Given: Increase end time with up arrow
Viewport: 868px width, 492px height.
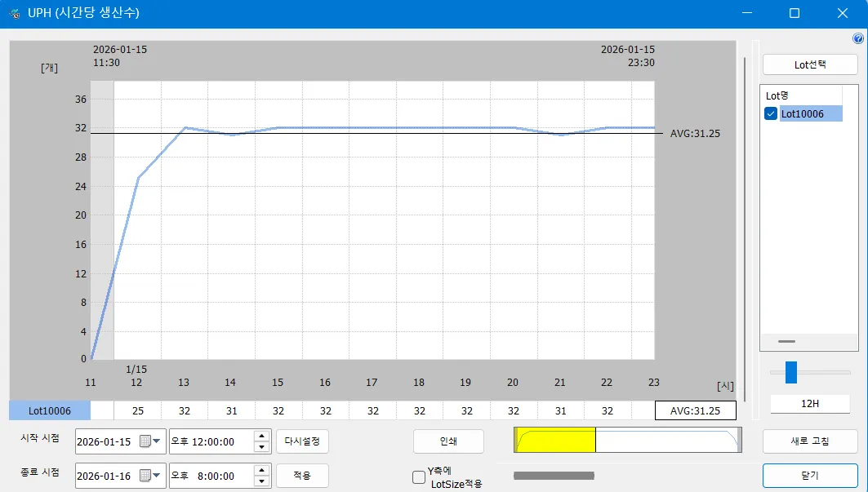Looking at the screenshot, I should tap(261, 470).
